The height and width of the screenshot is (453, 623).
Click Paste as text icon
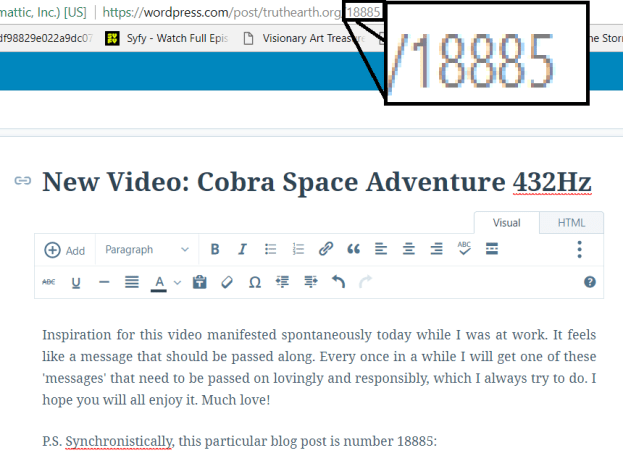[x=199, y=282]
